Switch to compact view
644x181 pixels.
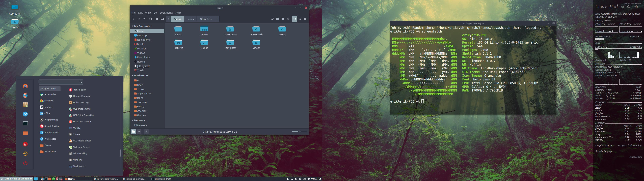(305, 19)
